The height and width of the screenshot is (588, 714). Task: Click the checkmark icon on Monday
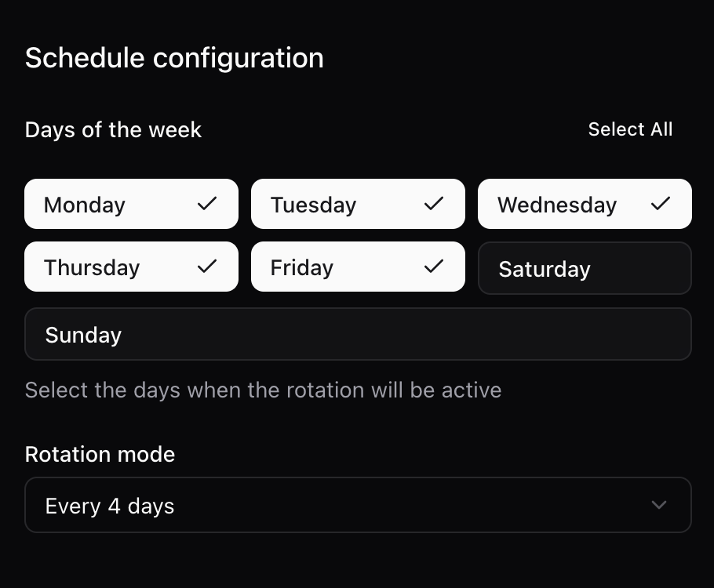tap(207, 203)
